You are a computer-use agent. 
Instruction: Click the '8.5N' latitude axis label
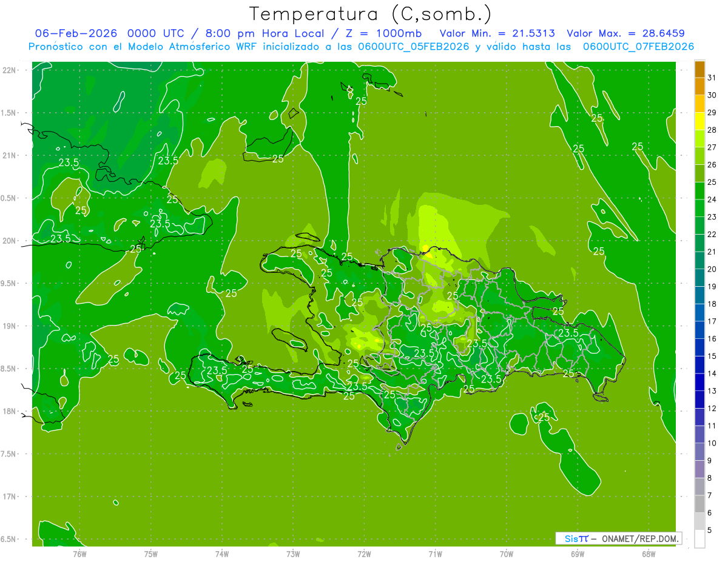click(9, 369)
